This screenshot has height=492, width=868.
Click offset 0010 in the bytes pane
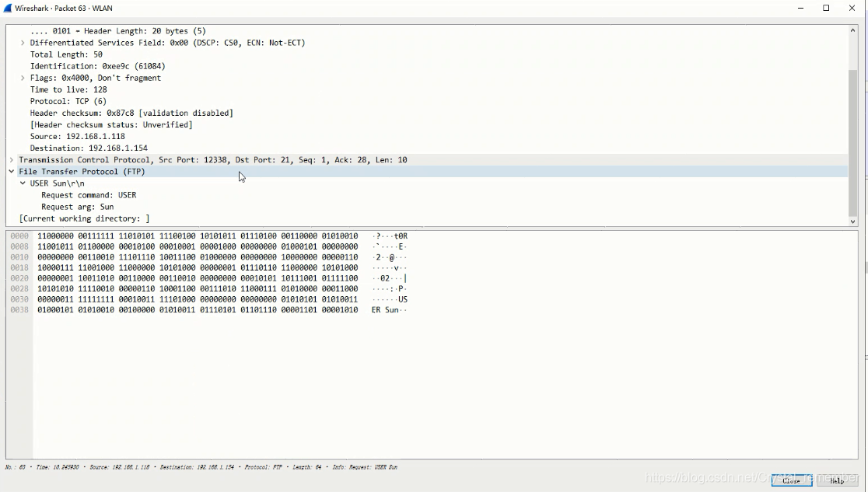19,256
